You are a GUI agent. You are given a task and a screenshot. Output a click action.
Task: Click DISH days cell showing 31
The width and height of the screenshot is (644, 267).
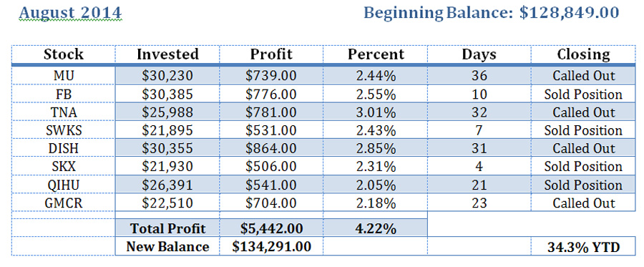coord(479,148)
